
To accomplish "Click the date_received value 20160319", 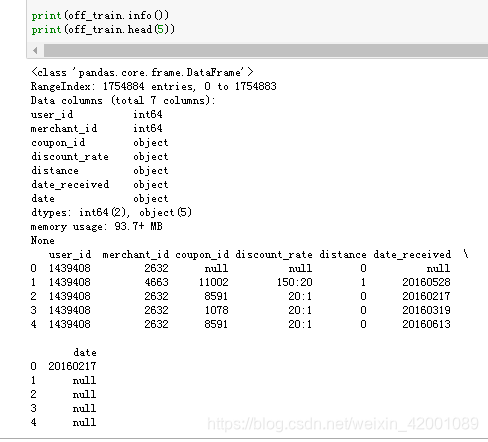I will [426, 310].
